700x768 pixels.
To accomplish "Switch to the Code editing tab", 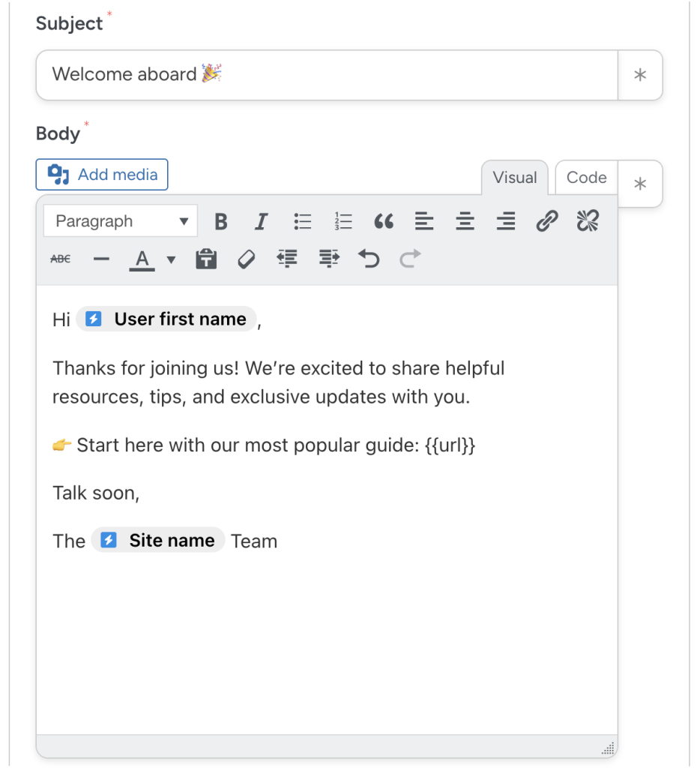I will 585,178.
